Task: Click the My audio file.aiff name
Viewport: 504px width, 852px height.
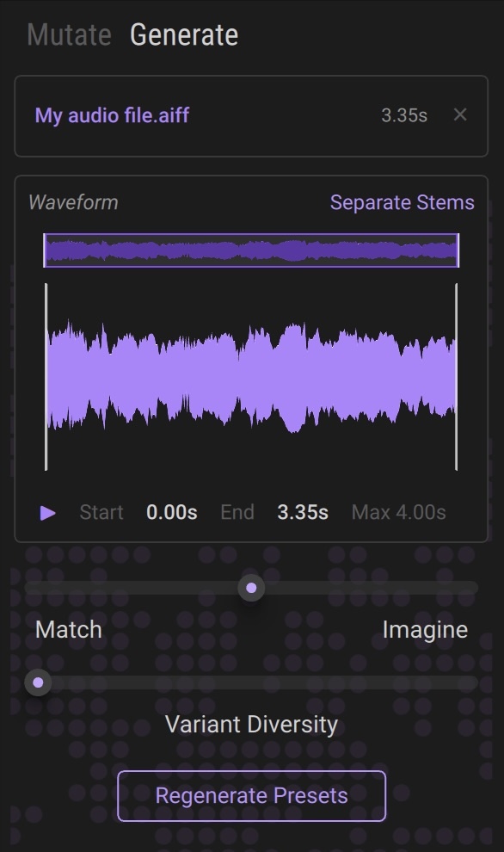Action: pos(112,115)
